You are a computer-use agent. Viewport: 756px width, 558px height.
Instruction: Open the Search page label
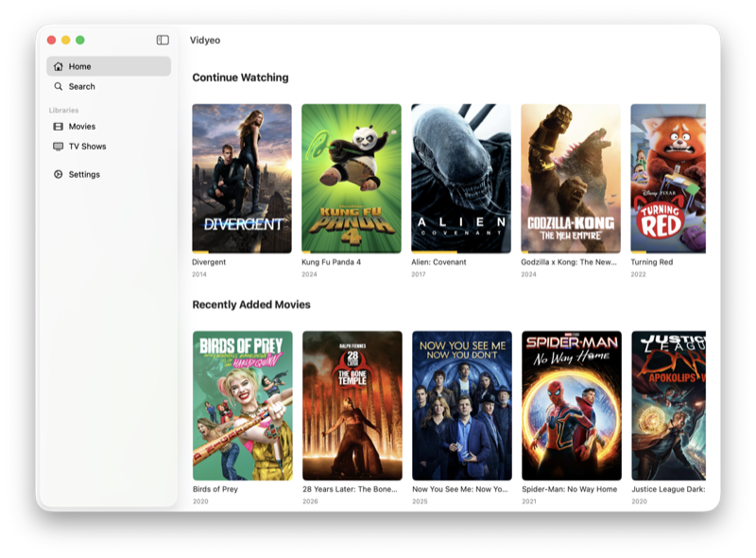(82, 86)
